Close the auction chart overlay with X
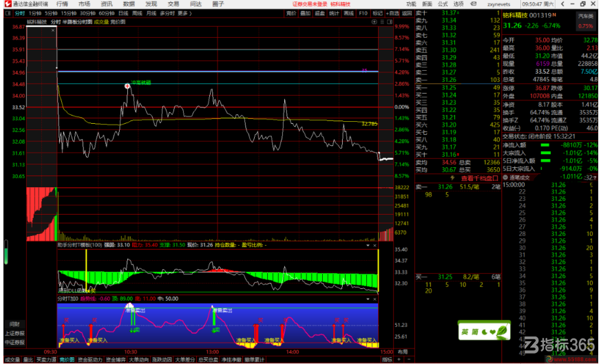This screenshot has height=364, width=601. pyautogui.click(x=53, y=30)
